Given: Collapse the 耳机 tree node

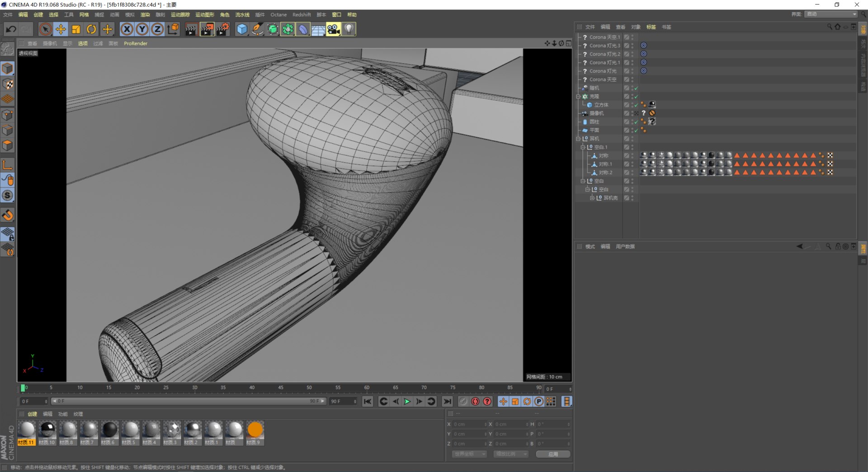Looking at the screenshot, I should [x=578, y=139].
